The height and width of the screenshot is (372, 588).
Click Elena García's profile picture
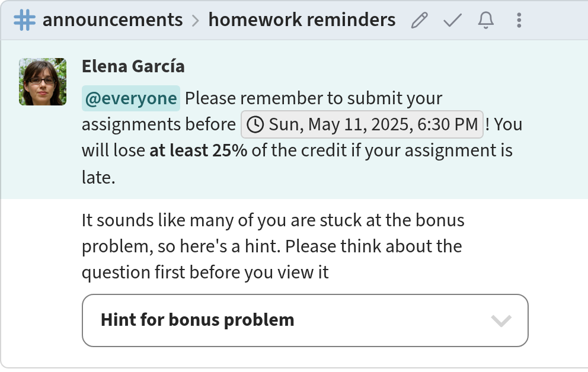(43, 82)
